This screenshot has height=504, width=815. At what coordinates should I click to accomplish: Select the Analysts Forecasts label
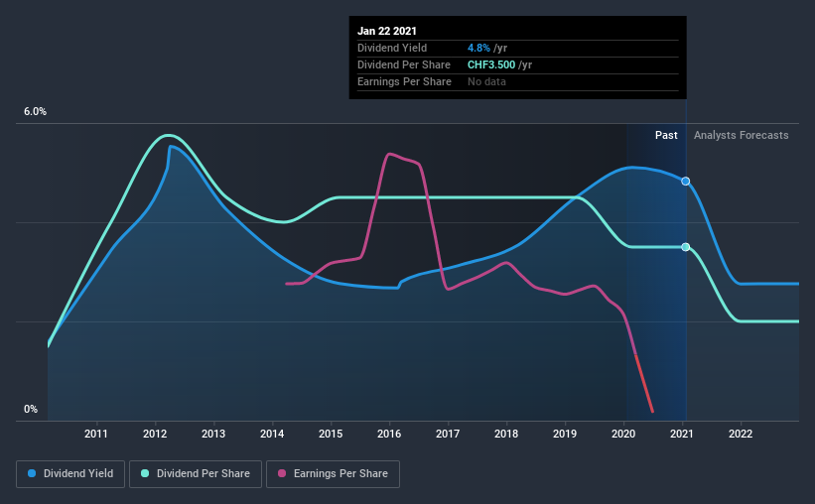pos(742,135)
